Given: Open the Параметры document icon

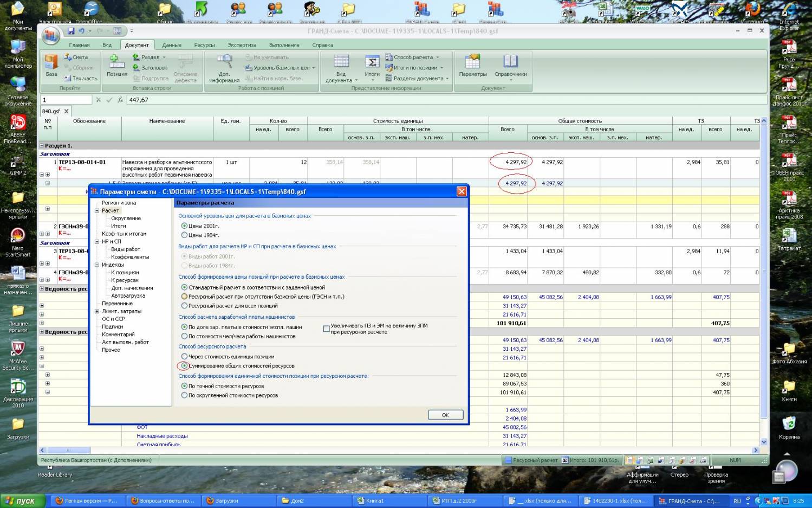Looking at the screenshot, I should point(472,62).
